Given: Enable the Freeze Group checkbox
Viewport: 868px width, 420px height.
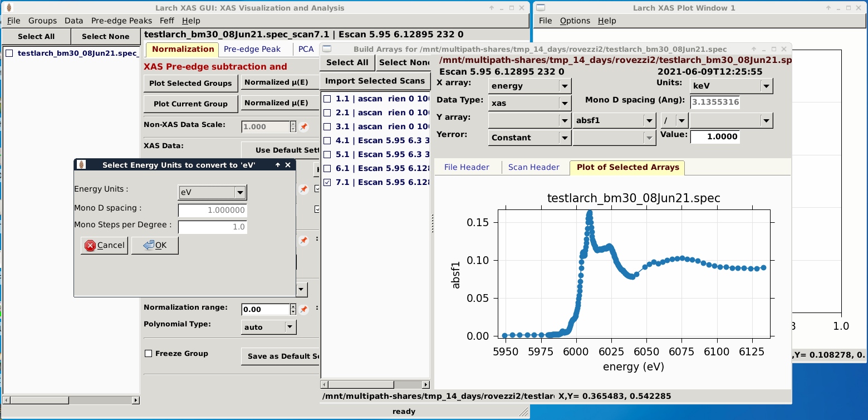Looking at the screenshot, I should [x=148, y=353].
